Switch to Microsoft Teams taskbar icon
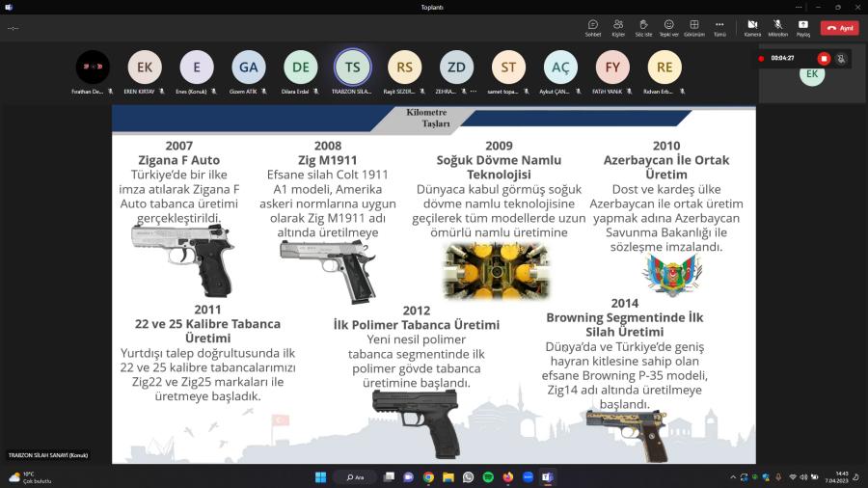 [548, 477]
